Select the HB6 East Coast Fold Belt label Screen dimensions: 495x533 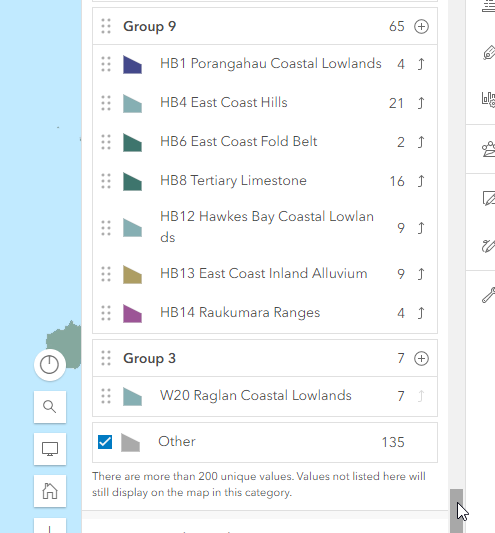[x=239, y=142]
